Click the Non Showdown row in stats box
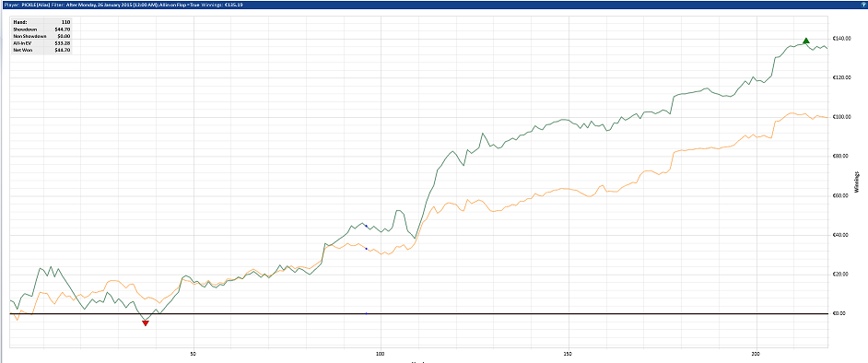This screenshot has height=363, width=868. 41,36
